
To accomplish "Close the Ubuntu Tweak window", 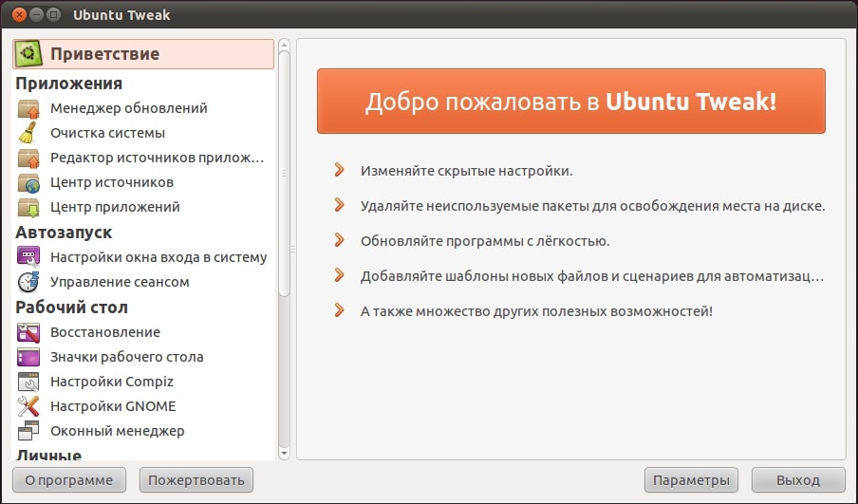I will pos(19,15).
